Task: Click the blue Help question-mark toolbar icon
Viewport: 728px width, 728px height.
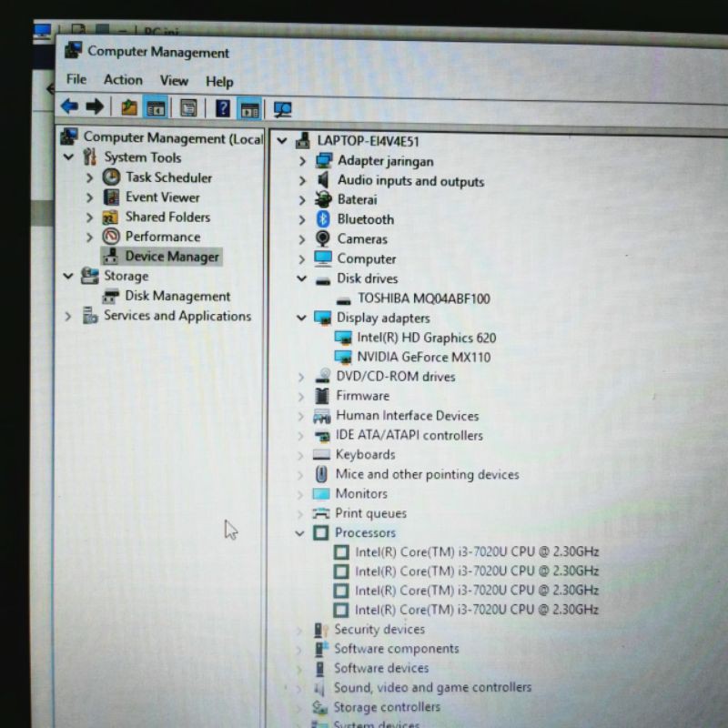Action: (222, 108)
